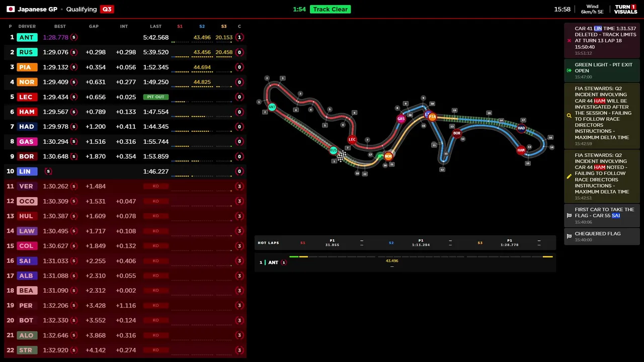Select the ANT car marker on track map
Viewport: 644px width, 362px height.
pyautogui.click(x=272, y=107)
